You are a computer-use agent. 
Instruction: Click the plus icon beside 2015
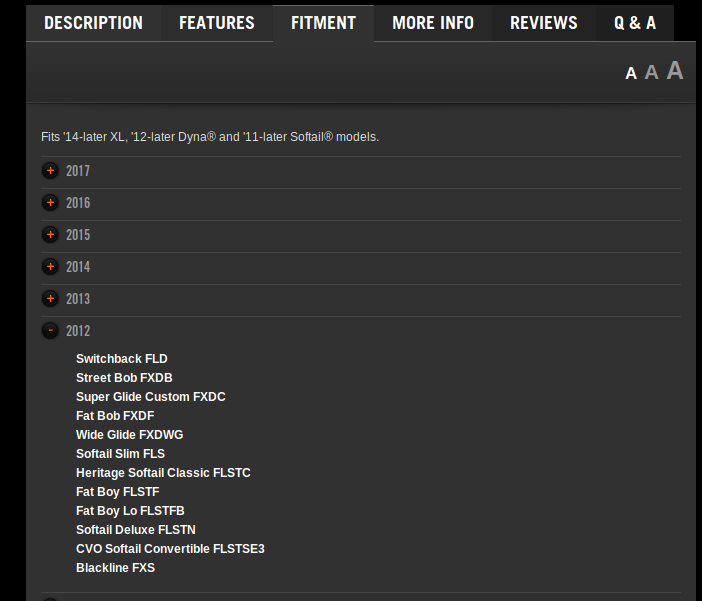pos(50,235)
